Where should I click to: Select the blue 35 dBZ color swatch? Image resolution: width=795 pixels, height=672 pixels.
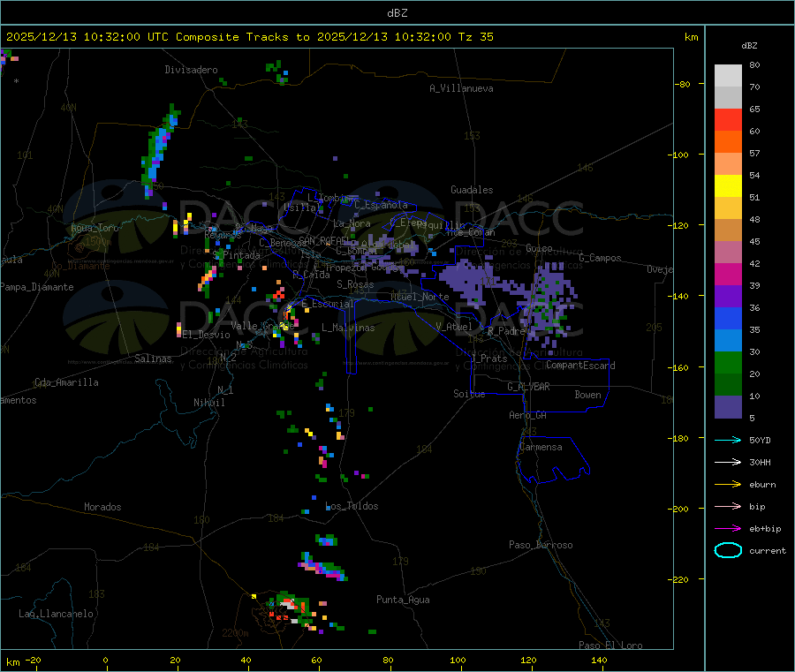coord(728,318)
